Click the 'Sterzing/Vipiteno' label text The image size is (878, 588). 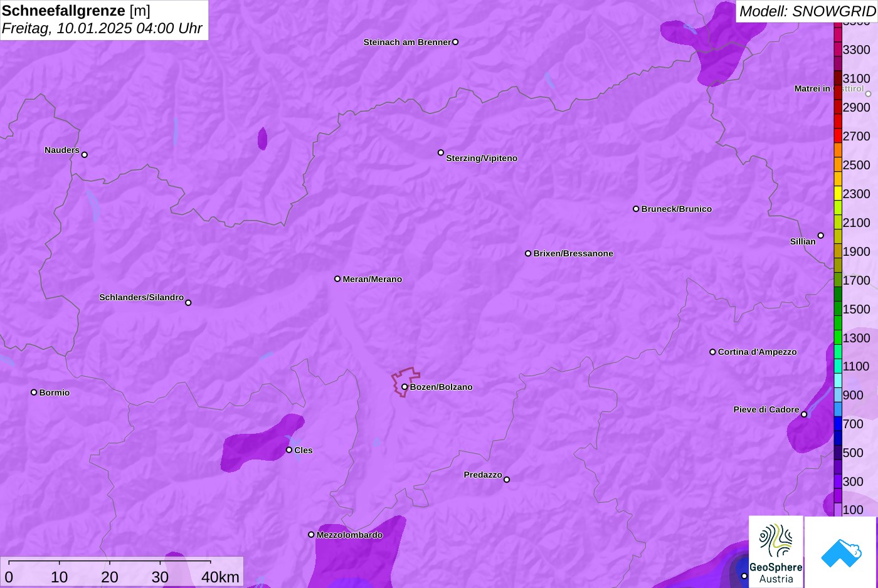pyautogui.click(x=482, y=158)
